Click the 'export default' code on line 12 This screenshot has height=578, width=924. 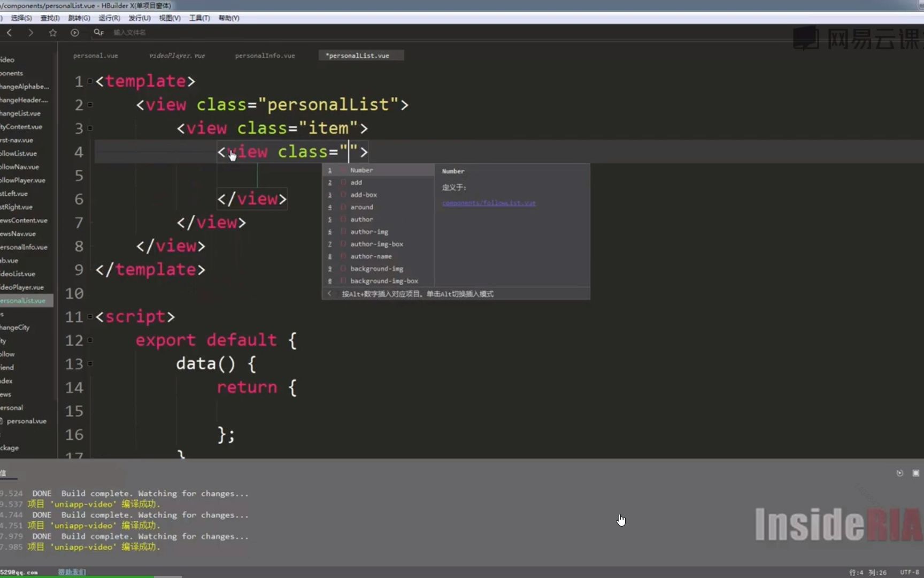[206, 340]
